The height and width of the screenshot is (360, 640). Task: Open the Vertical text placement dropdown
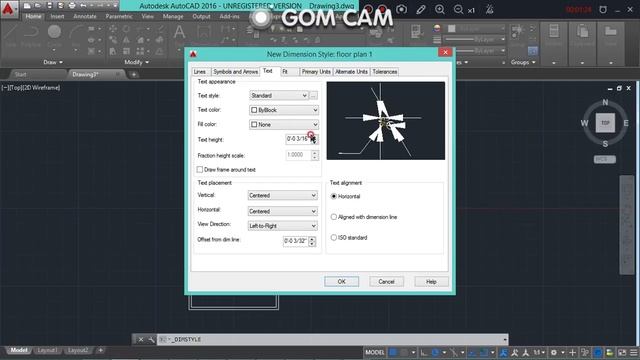(x=282, y=195)
